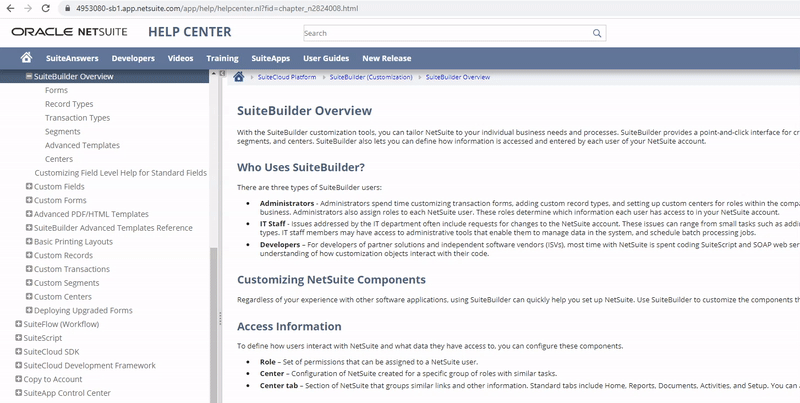Expand the Custom Fields node
The image size is (800, 403).
pos(29,186)
